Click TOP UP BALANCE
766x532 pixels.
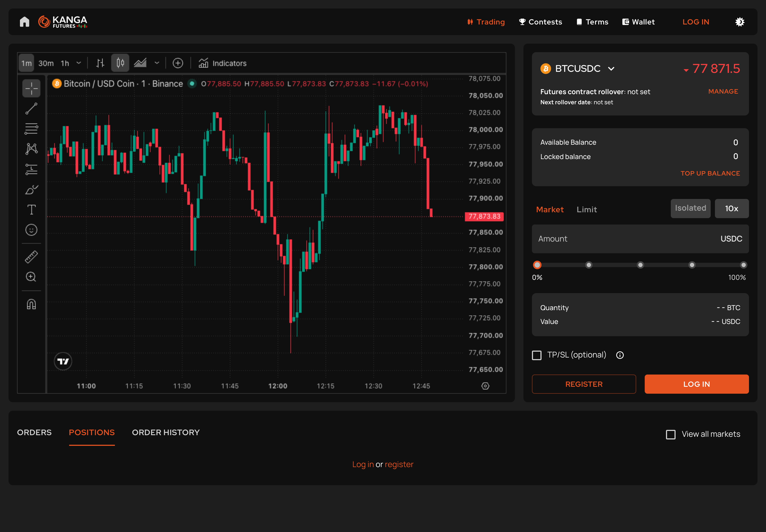[x=710, y=173]
